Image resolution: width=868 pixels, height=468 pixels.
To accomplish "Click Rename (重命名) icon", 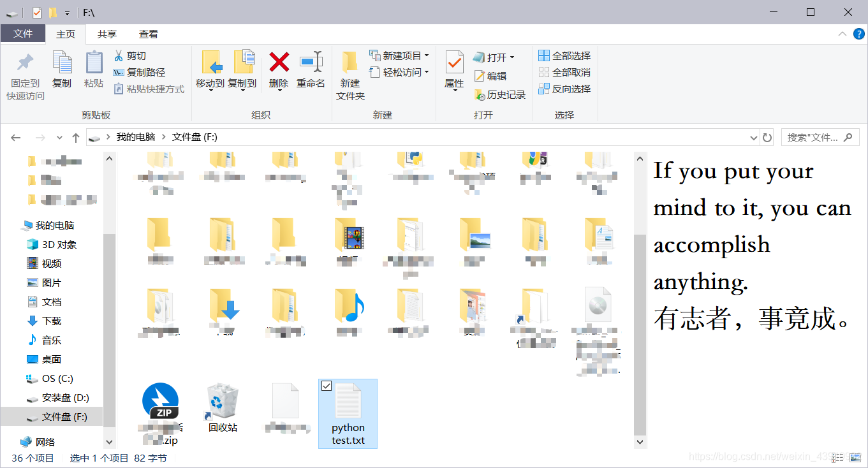I will (x=311, y=62).
